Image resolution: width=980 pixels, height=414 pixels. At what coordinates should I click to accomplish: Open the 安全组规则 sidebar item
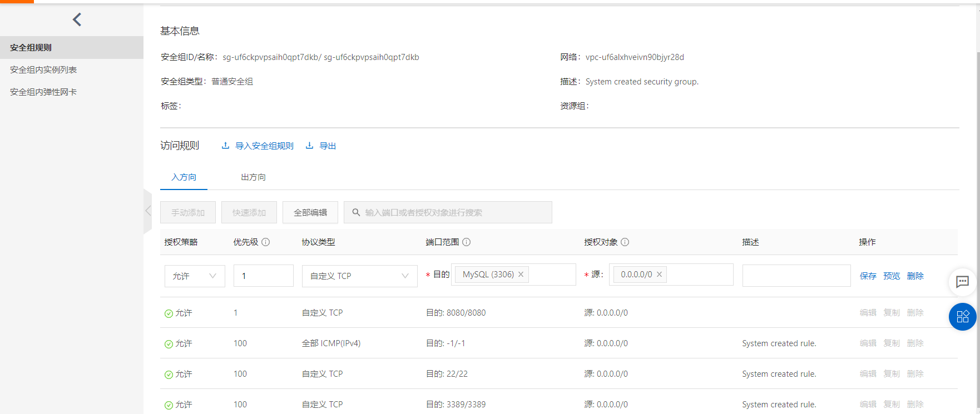click(72, 48)
